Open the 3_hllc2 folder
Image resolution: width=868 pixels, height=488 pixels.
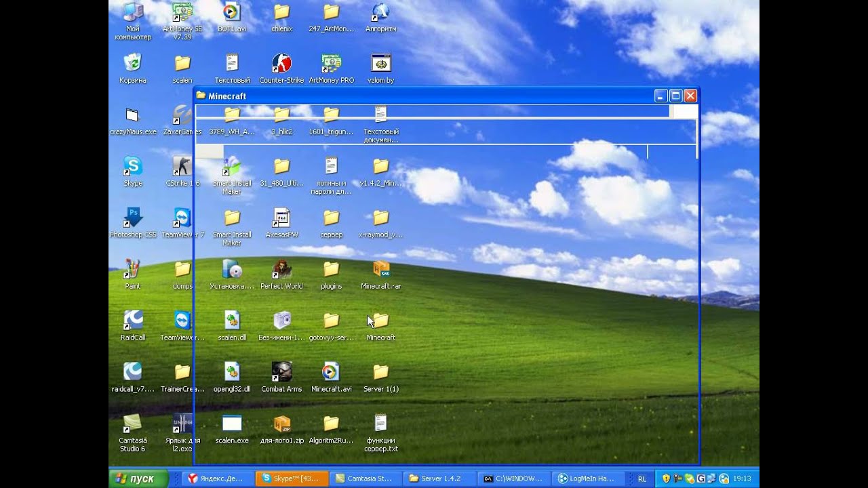[x=281, y=120]
